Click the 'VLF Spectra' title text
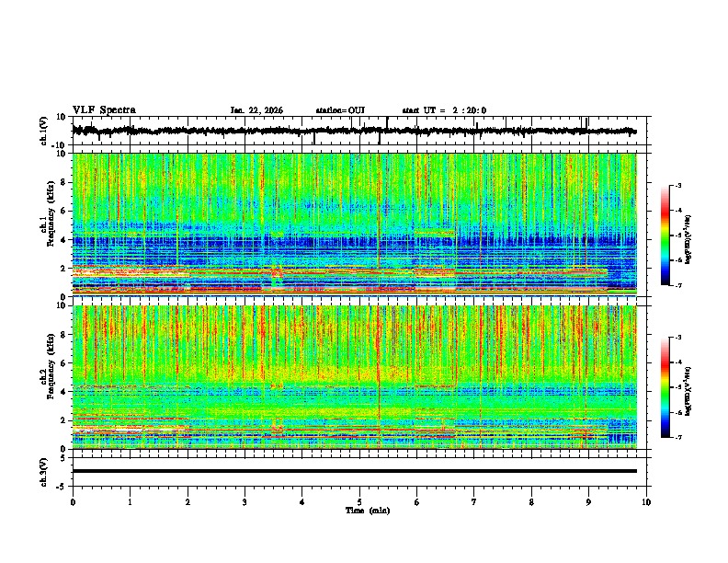This screenshot has width=728, height=563. (104, 110)
